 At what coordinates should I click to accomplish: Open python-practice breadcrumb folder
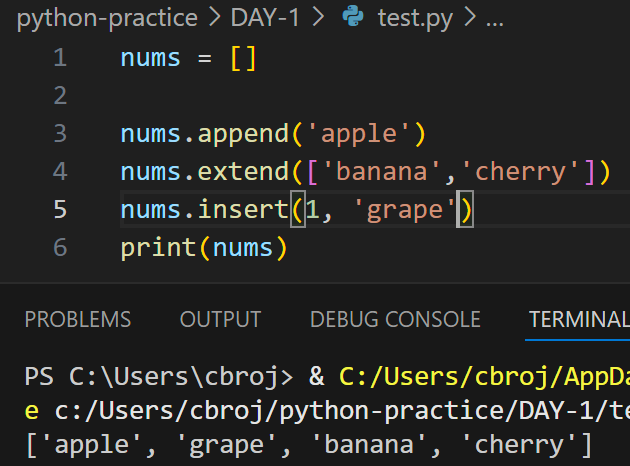107,18
